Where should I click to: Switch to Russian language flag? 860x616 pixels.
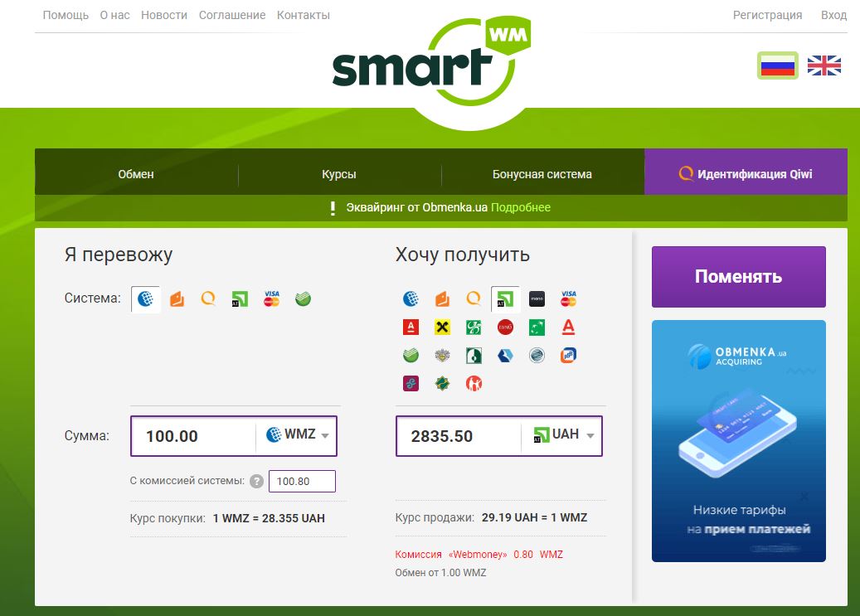777,64
